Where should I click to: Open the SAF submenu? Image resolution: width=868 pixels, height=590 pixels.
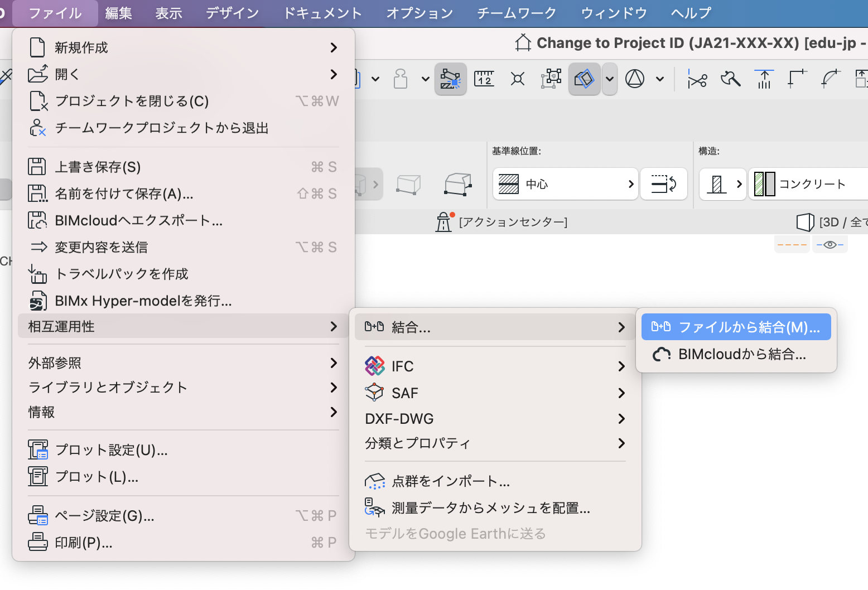tap(495, 393)
